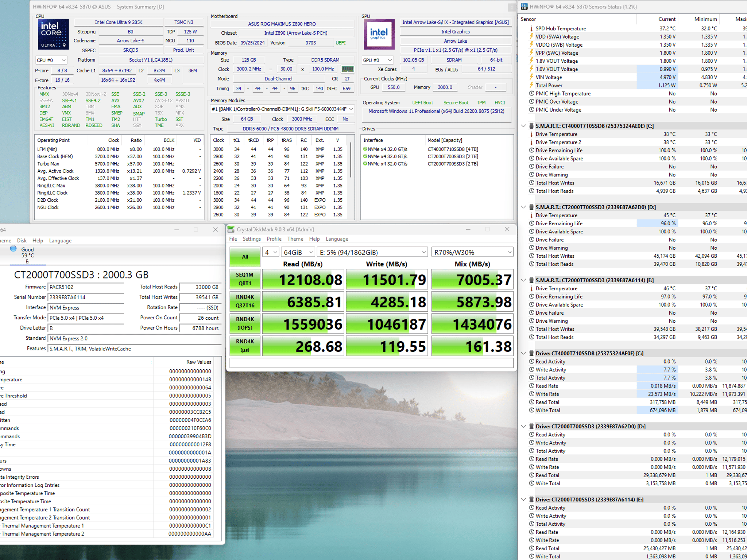Click the lightning icon of VDD (SWA) Voltage
Viewport: 747px width, 560px height.
point(531,36)
